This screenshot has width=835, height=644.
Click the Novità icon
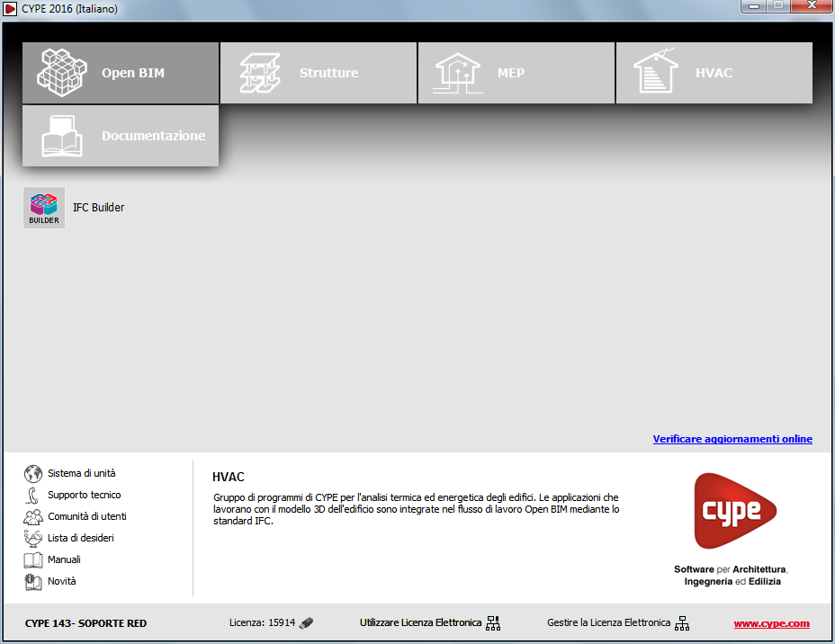pos(33,582)
